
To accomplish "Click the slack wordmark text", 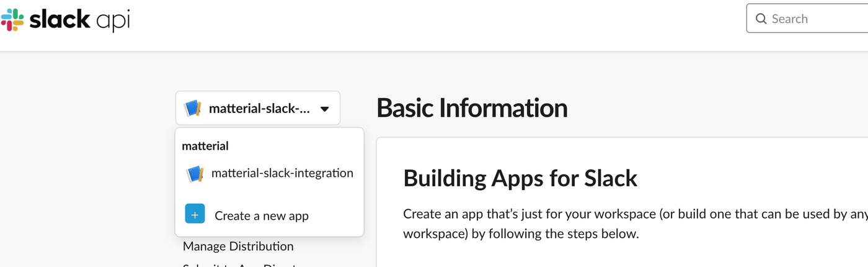I will click(60, 19).
